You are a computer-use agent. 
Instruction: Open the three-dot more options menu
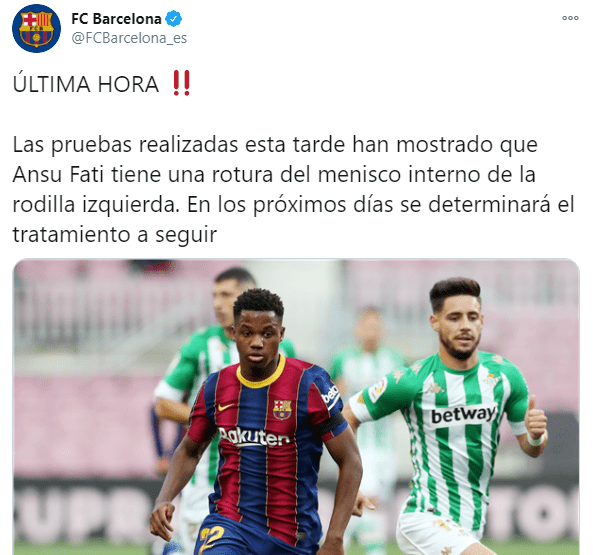tap(570, 18)
